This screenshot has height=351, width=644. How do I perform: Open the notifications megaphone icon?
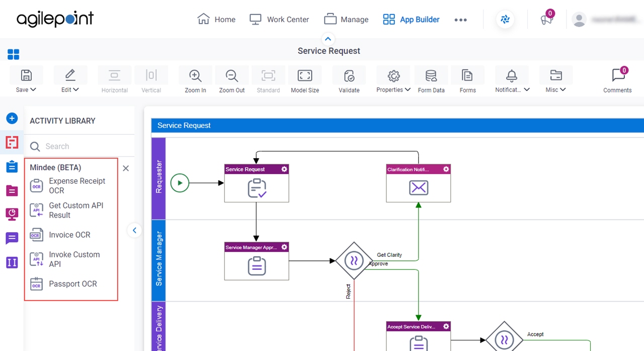[x=546, y=20]
